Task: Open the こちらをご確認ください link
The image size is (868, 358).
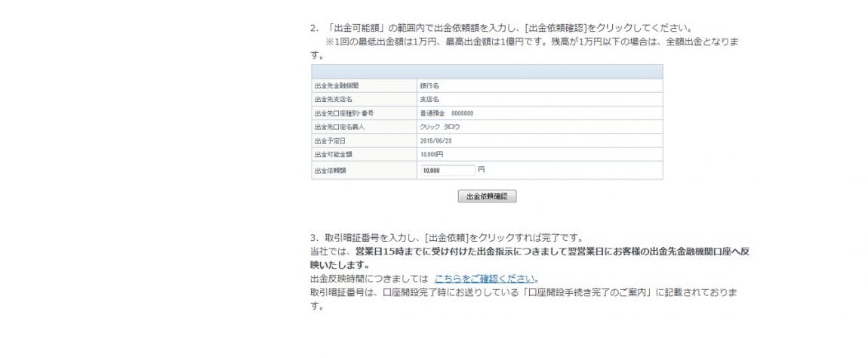Action: tap(484, 278)
